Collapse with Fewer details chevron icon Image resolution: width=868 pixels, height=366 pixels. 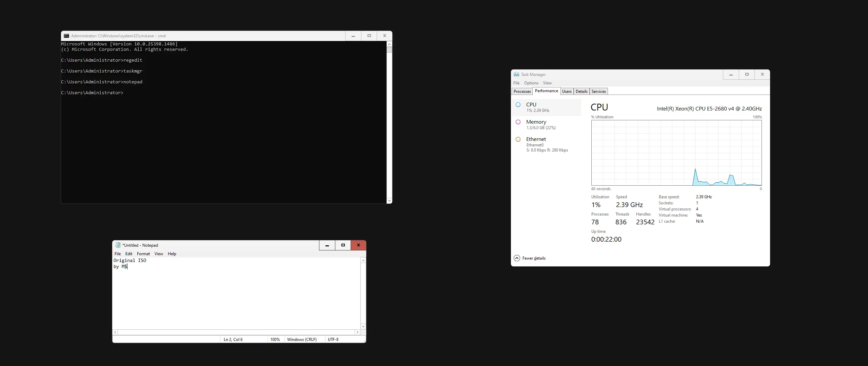coord(517,258)
